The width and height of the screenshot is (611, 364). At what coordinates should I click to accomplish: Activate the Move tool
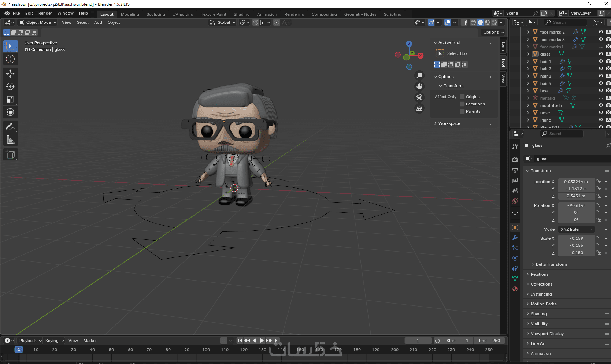(x=10, y=74)
